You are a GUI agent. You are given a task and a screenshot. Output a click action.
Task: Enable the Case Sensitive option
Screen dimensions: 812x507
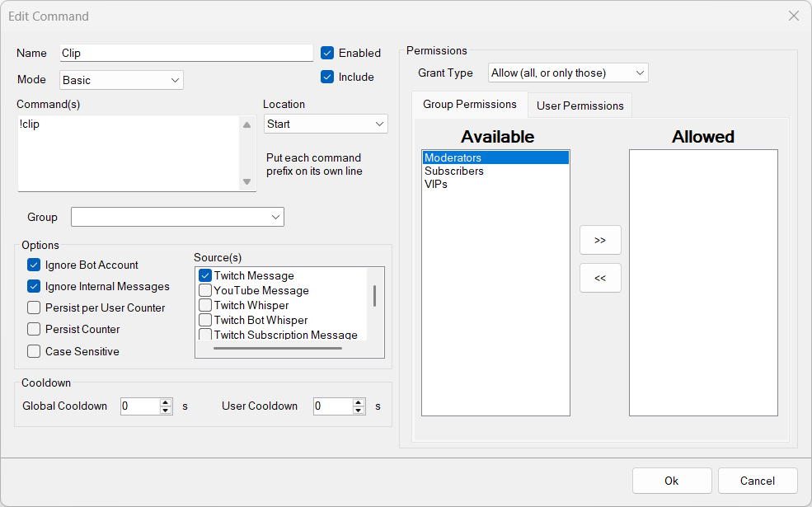34,351
